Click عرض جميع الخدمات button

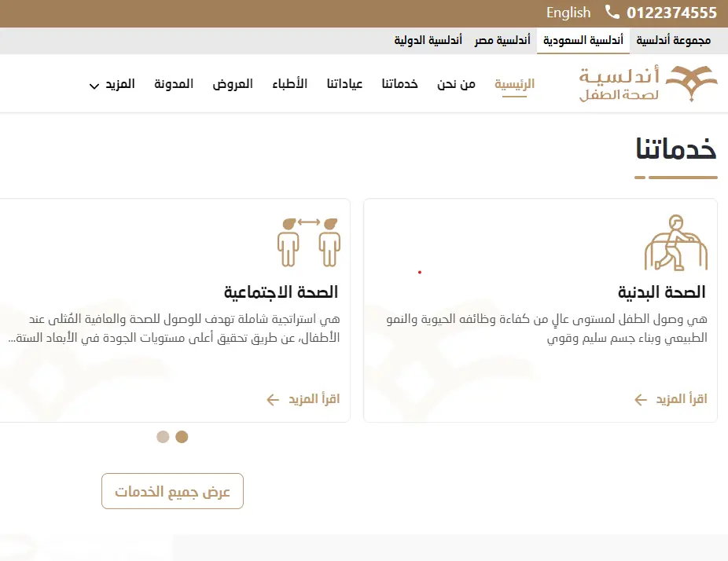[172, 492]
